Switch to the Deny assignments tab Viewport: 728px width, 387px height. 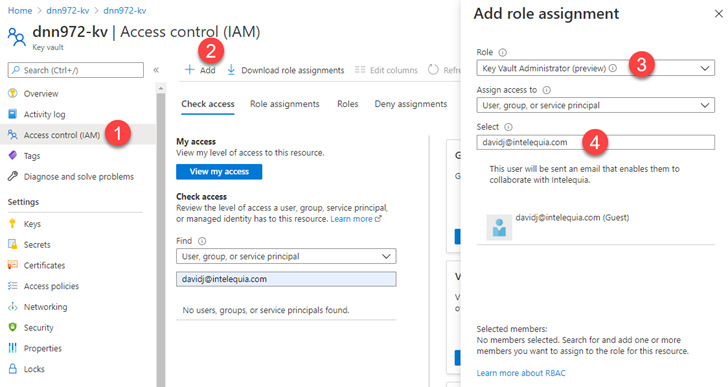click(x=411, y=104)
